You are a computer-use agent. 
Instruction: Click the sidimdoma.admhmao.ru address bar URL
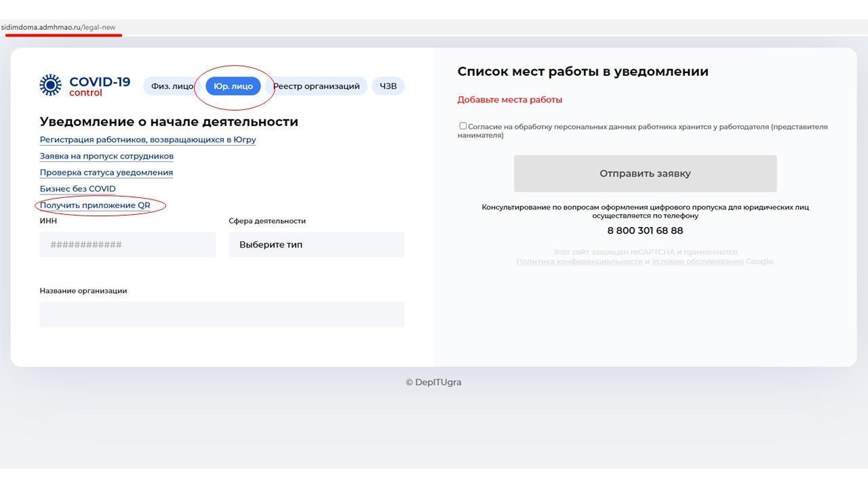point(58,28)
